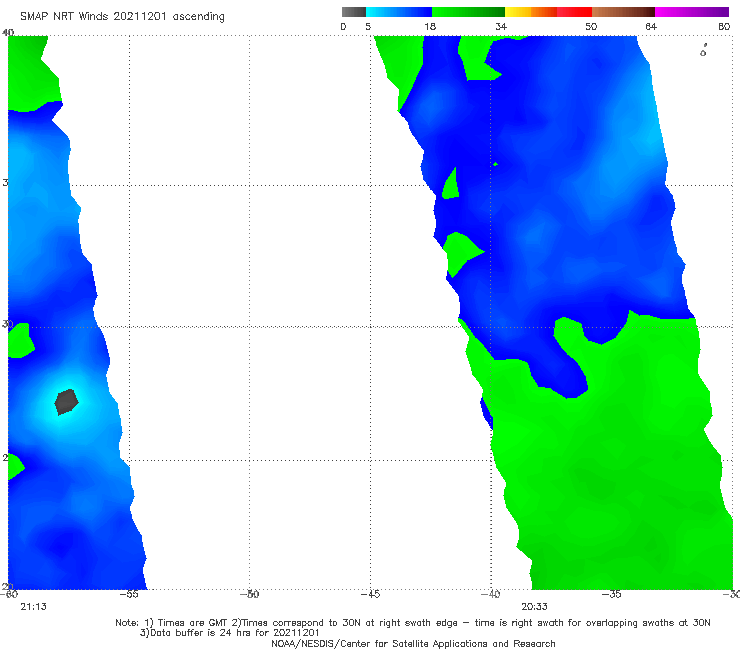Click the gray 0-5 segment of the color bar
Image resolution: width=740 pixels, height=650 pixels.
click(x=353, y=12)
